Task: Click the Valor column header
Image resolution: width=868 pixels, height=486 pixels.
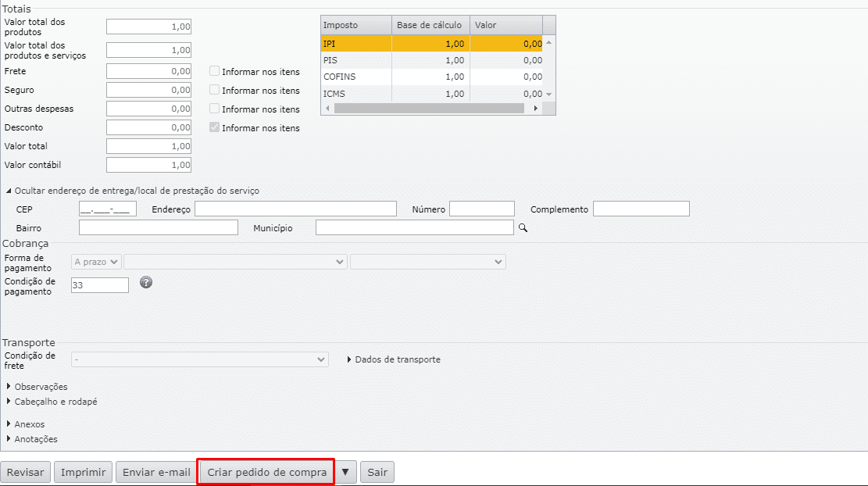Action: (506, 25)
